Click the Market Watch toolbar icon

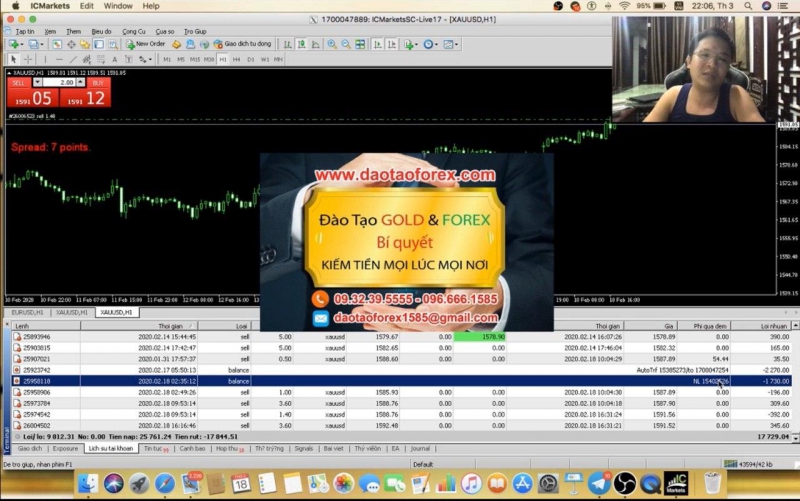tap(57, 44)
